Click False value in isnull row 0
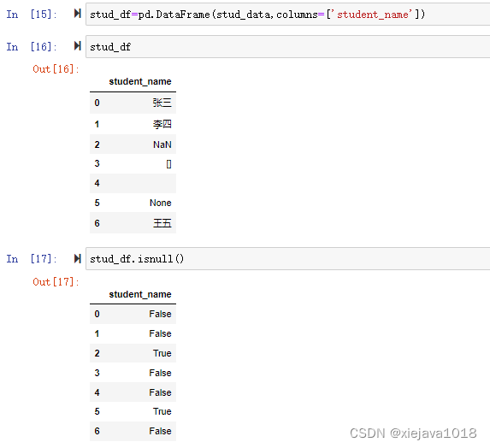The height and width of the screenshot is (448, 490). click(160, 314)
